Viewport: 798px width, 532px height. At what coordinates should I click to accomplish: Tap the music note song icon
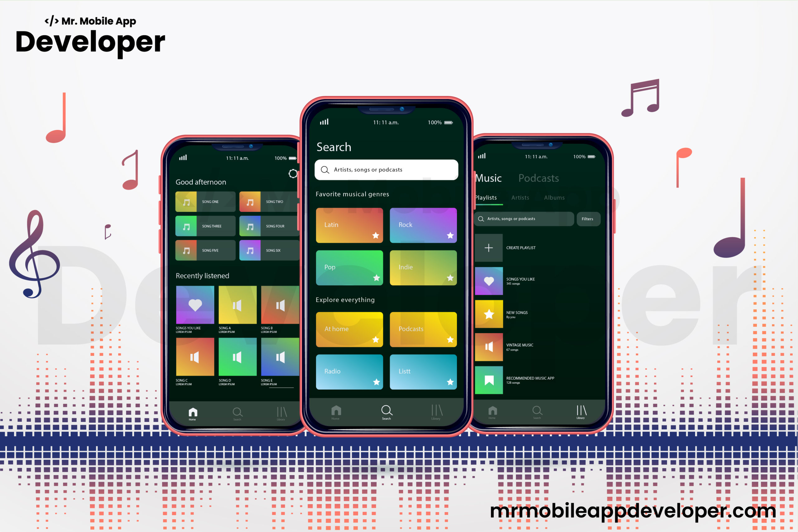click(186, 202)
